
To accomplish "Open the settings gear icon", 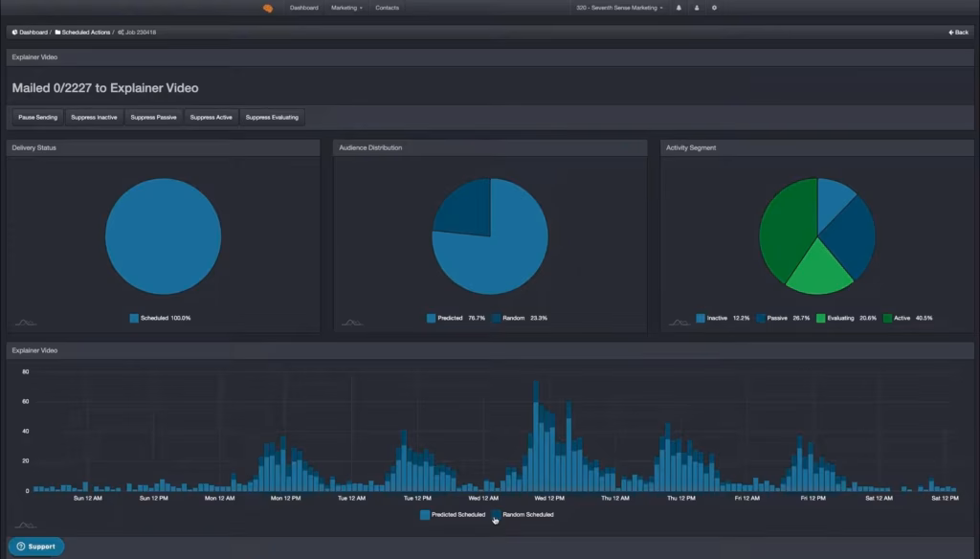I will pyautogui.click(x=714, y=8).
